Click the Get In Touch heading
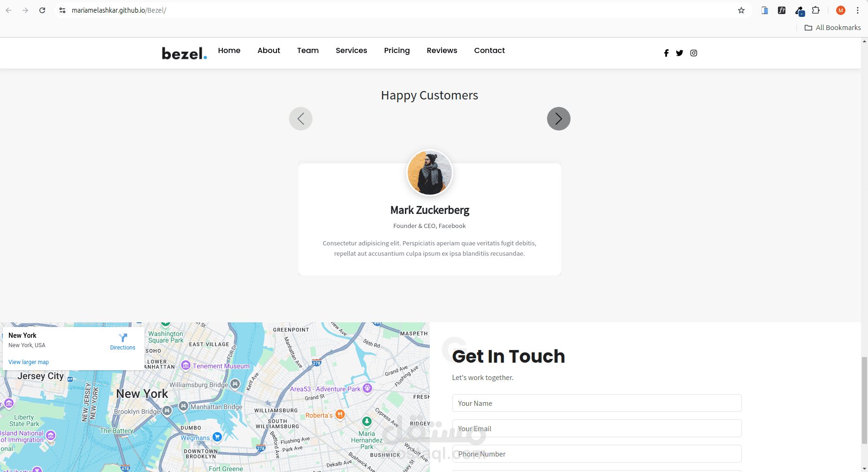868x472 pixels. click(x=509, y=356)
